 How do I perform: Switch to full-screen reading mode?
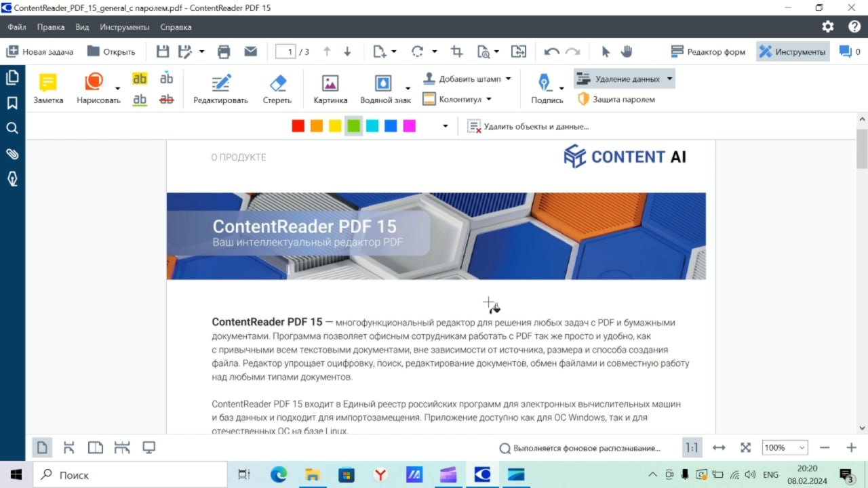[149, 447]
